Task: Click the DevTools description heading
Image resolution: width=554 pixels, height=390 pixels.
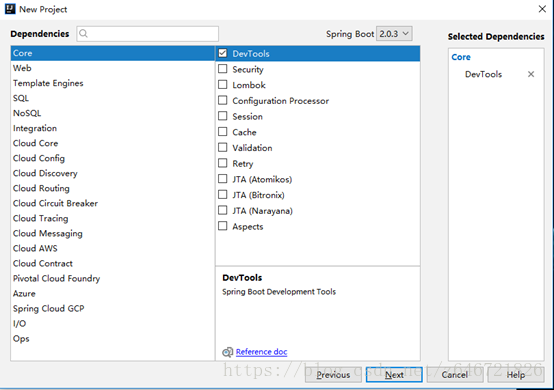Action: 242,278
